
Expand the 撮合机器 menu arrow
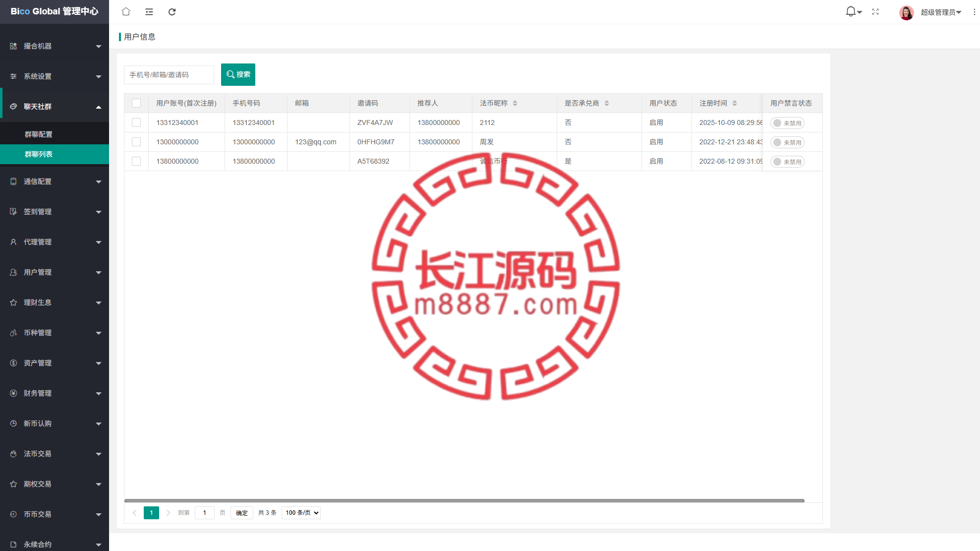99,47
